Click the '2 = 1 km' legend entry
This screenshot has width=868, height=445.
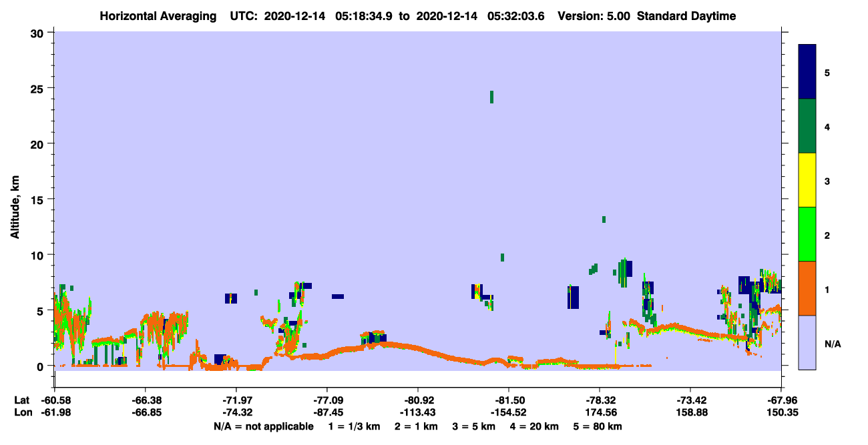[416, 426]
